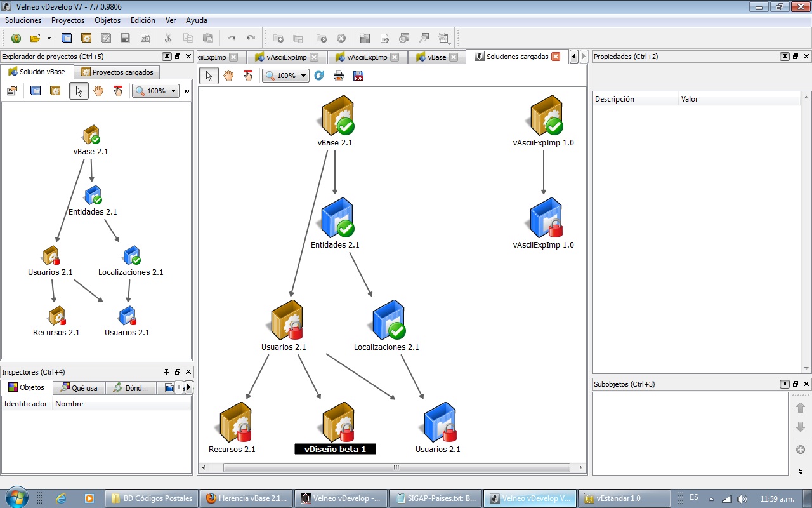Image resolution: width=812 pixels, height=508 pixels.
Task: Open the vEstandar 1.0 taskbar item
Action: coord(624,498)
